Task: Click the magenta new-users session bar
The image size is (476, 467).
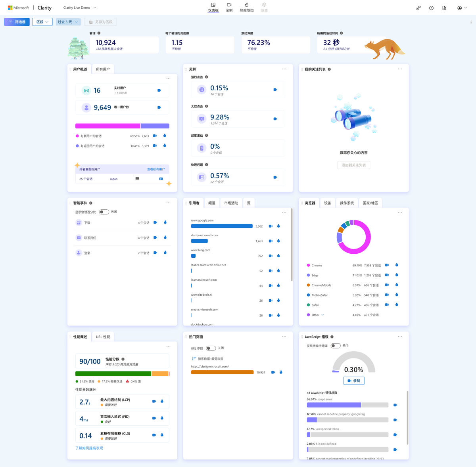Action: (x=108, y=126)
